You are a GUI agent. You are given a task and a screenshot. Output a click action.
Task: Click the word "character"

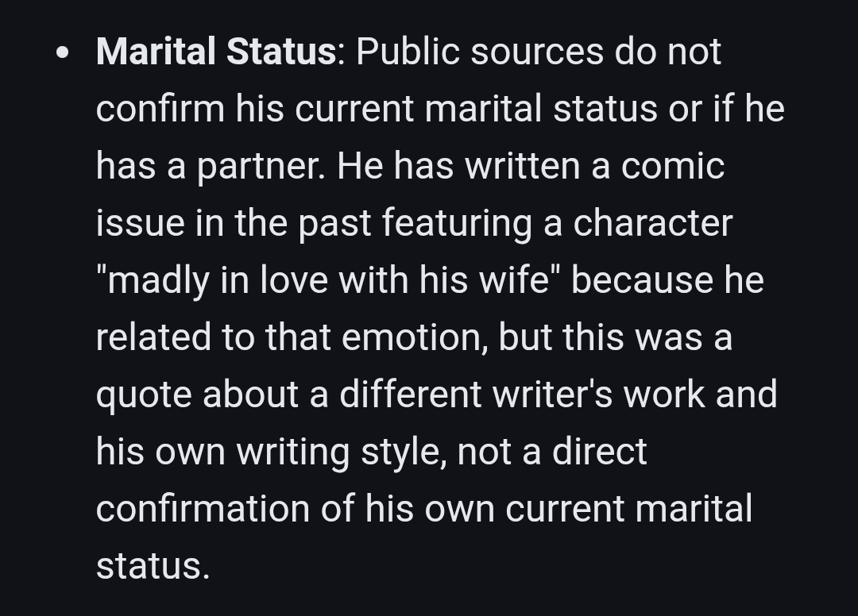652,224
